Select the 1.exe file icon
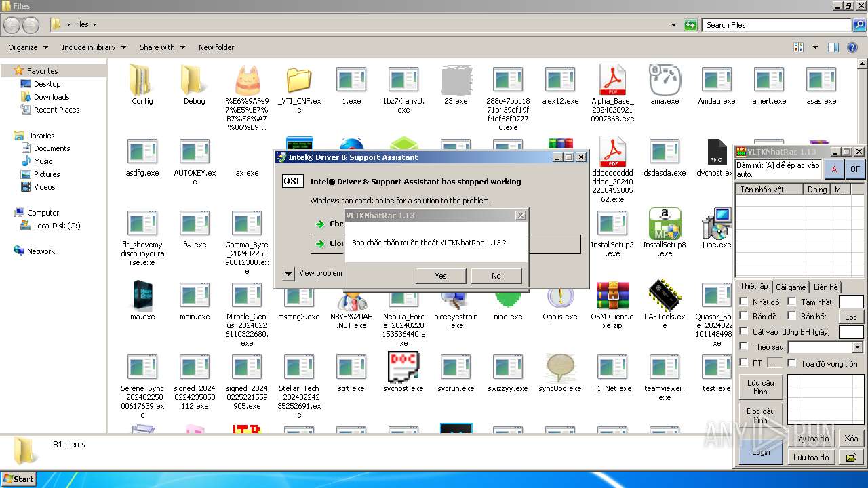This screenshot has height=488, width=868. coord(351,80)
